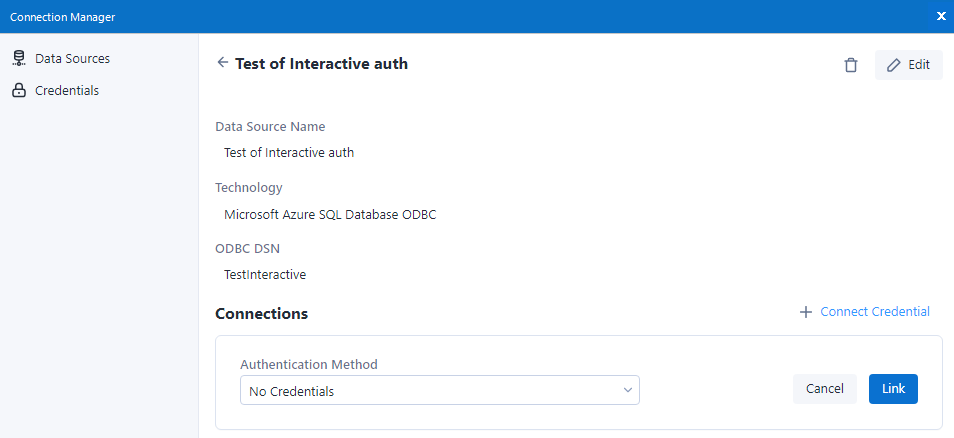Click the Edit button label
The image size is (954, 438).
(919, 65)
